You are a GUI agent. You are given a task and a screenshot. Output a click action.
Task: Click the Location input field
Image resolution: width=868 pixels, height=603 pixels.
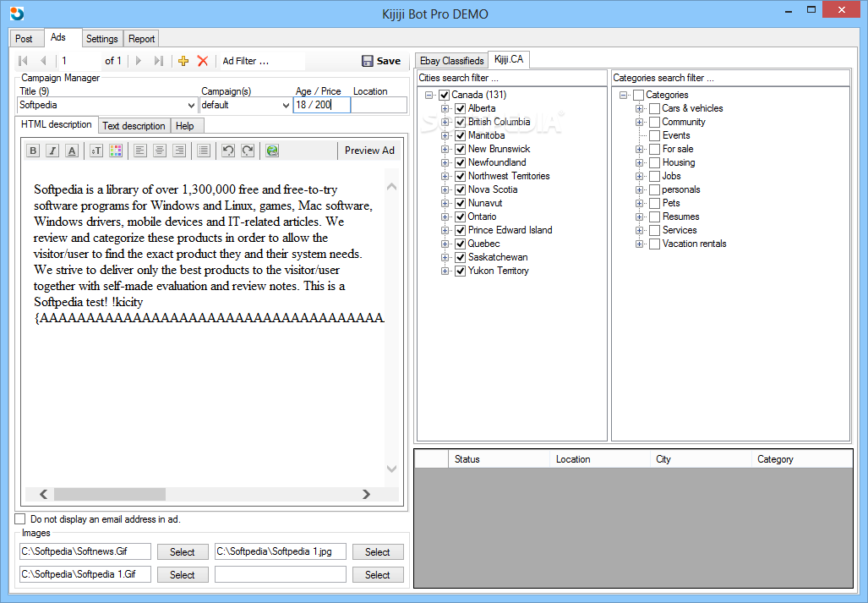click(379, 105)
